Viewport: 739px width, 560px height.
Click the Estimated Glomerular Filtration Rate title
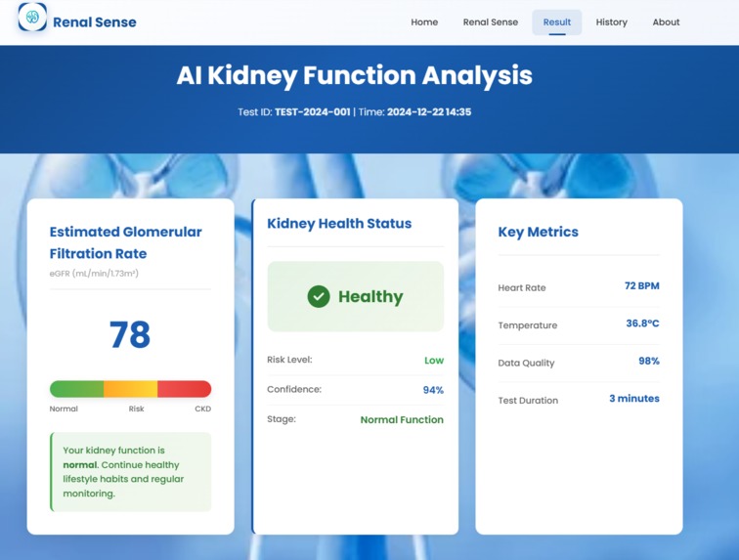pyautogui.click(x=126, y=242)
